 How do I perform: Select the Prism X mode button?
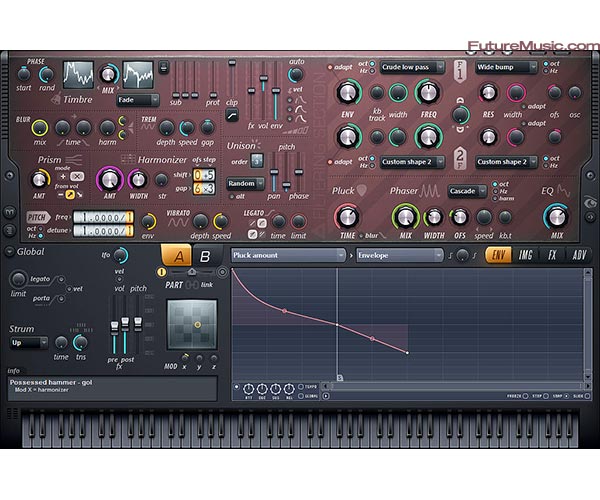[77, 176]
